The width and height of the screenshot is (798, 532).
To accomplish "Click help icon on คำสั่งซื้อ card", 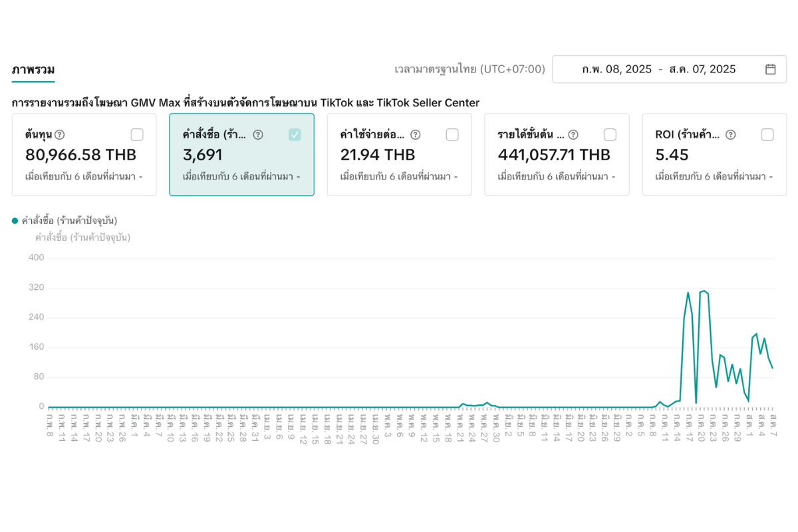I will point(258,135).
